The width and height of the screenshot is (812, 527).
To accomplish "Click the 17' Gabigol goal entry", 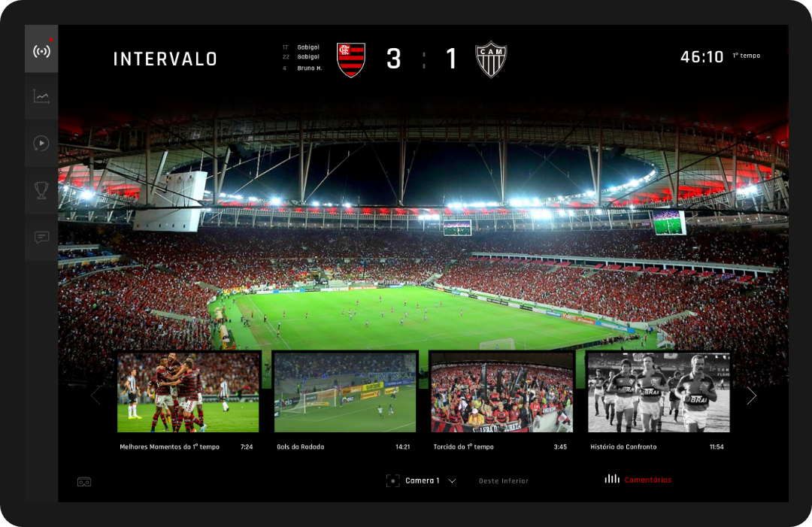I will click(301, 47).
